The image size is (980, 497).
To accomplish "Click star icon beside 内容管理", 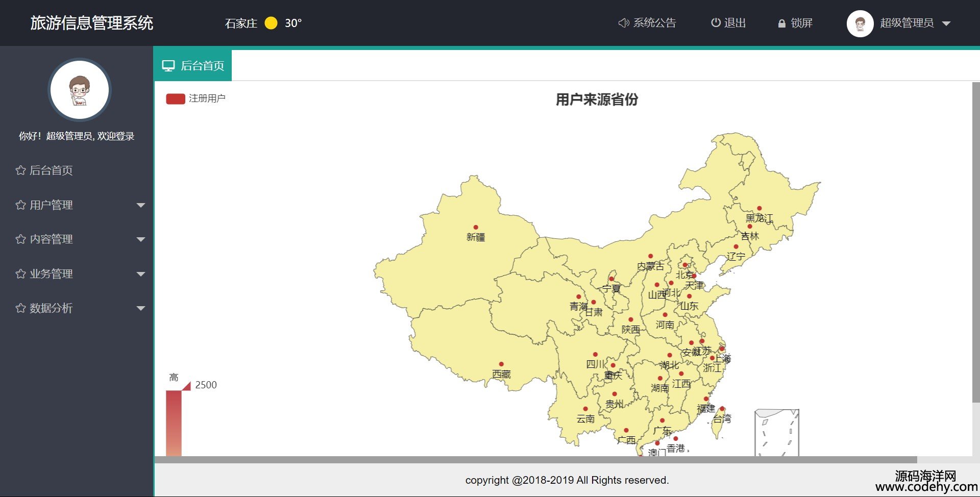I will (x=20, y=239).
